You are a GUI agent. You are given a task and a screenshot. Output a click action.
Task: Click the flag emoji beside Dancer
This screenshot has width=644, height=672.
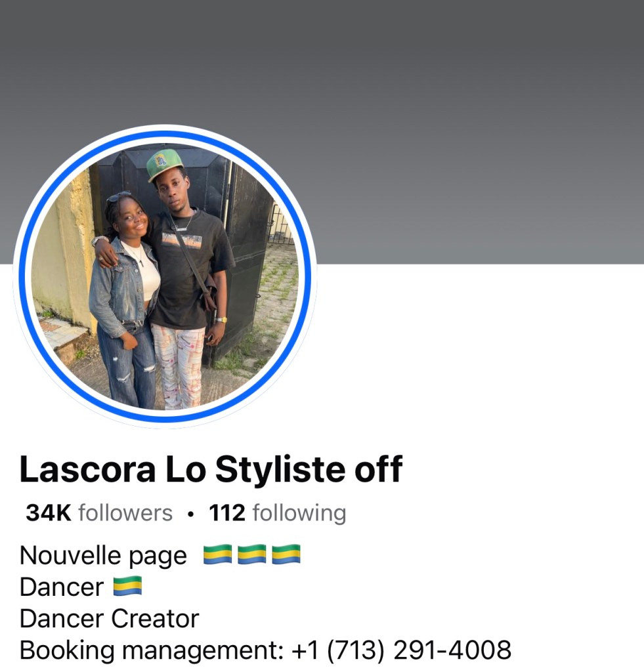pos(127,586)
